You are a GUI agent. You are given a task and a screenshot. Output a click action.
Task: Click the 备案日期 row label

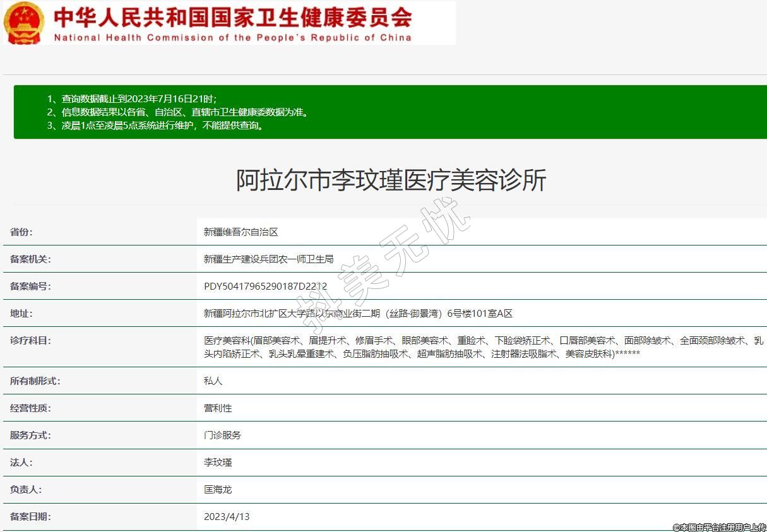tap(30, 517)
